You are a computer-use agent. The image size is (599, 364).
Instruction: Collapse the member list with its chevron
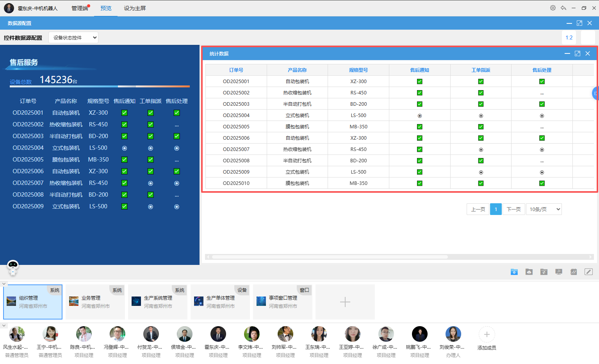click(4, 325)
